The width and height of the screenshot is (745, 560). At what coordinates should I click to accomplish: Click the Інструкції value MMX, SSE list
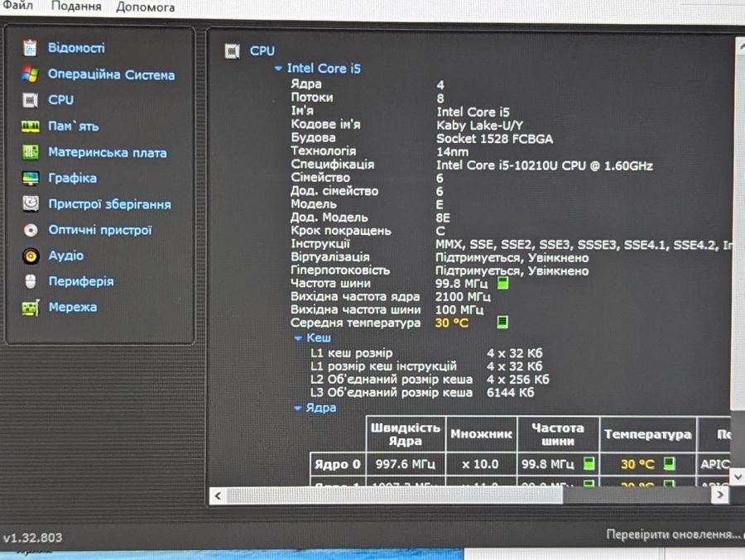point(583,245)
